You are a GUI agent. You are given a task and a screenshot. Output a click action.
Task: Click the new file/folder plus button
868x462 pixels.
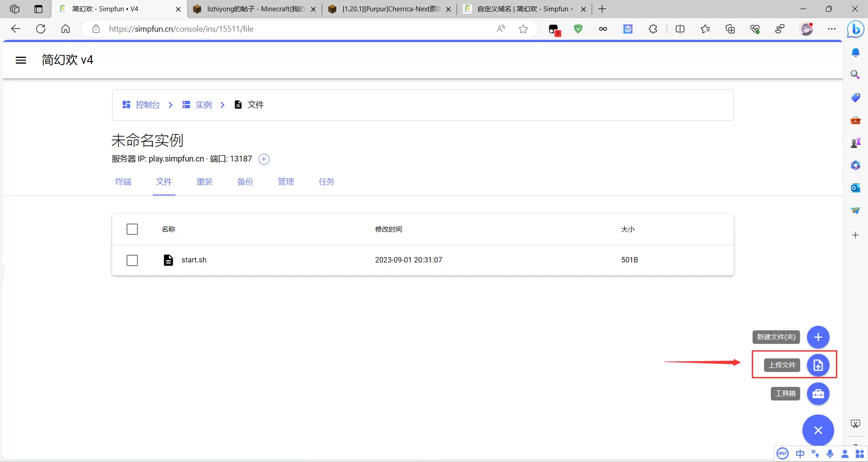818,337
